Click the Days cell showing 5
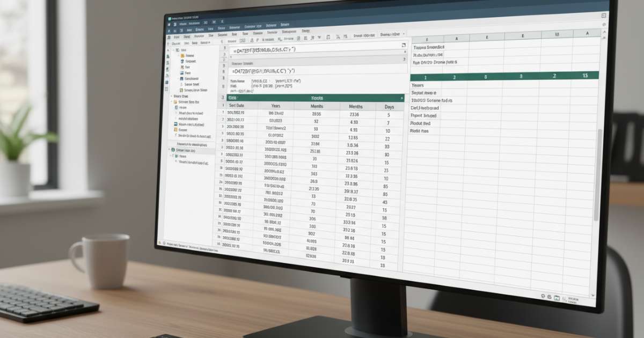644x338 pixels. 387,115
